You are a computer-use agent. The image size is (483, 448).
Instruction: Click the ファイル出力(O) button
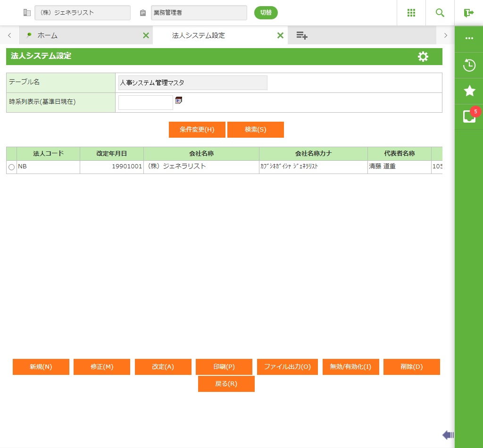(x=287, y=367)
